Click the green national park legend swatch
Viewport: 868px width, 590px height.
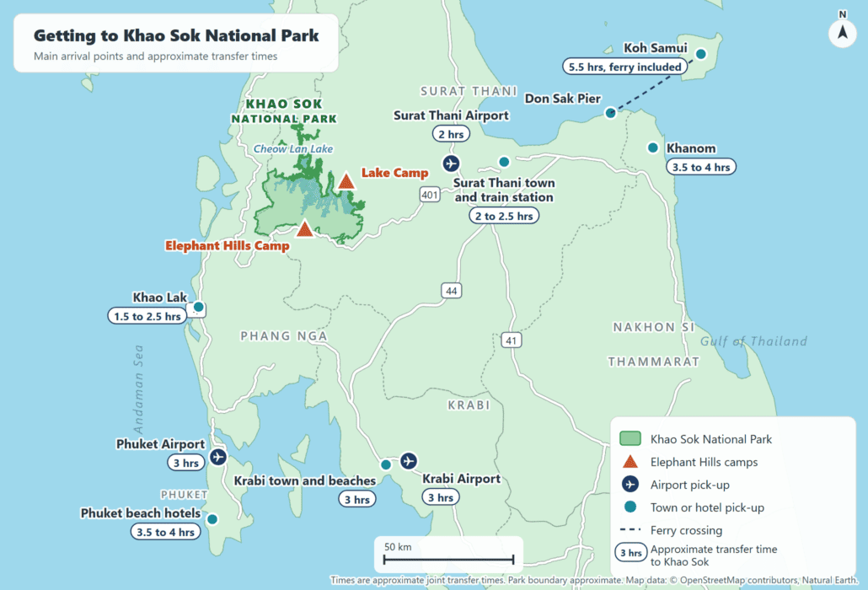click(630, 439)
